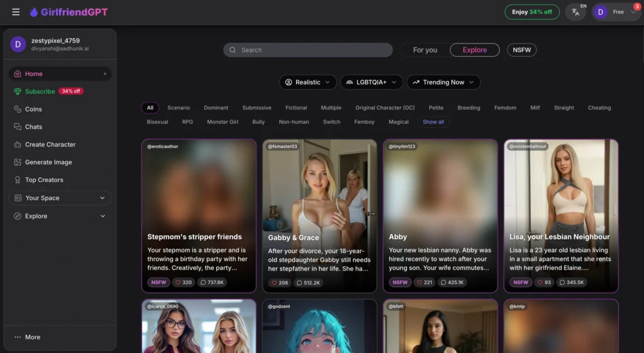
Task: Click the Generate Image icon
Action: click(x=17, y=162)
